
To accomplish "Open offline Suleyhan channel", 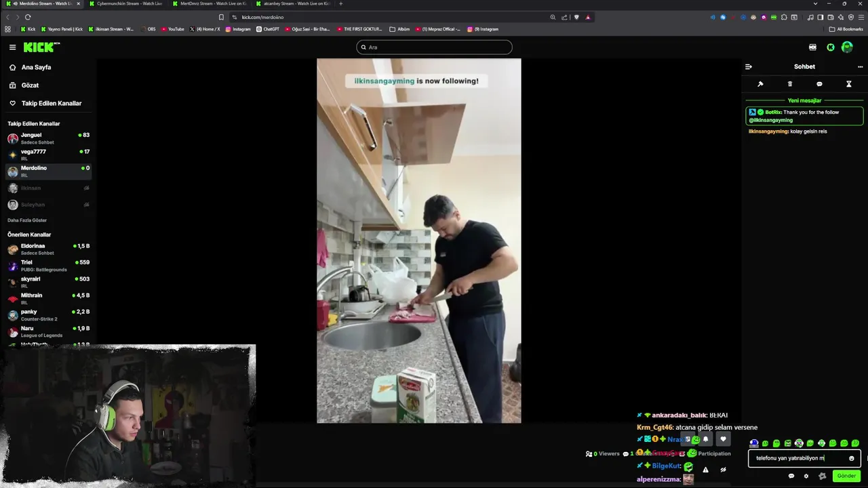I will pos(48,205).
